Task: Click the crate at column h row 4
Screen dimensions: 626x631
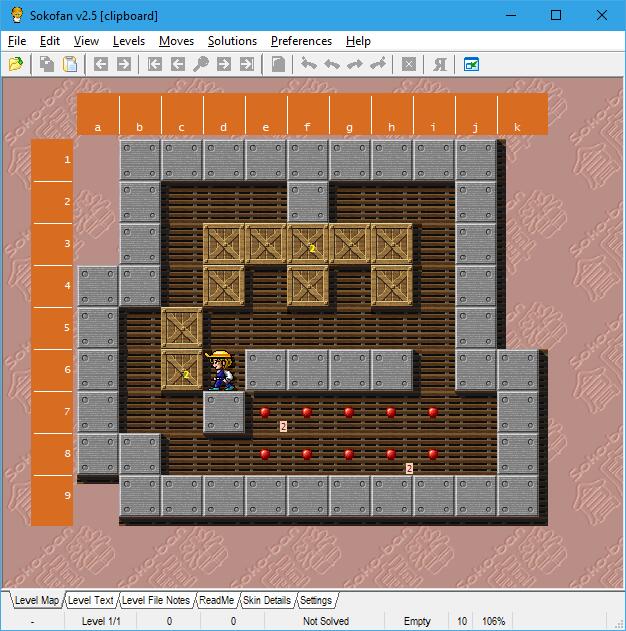Action: (x=391, y=286)
